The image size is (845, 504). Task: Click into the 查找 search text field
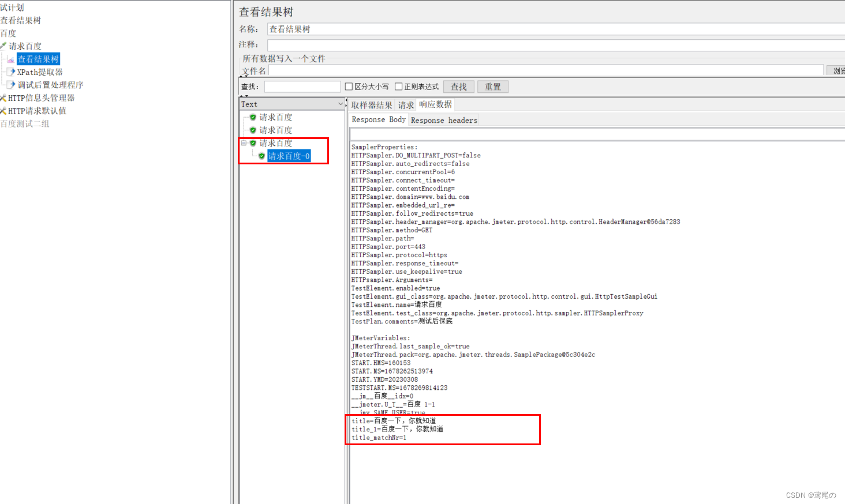(x=302, y=86)
